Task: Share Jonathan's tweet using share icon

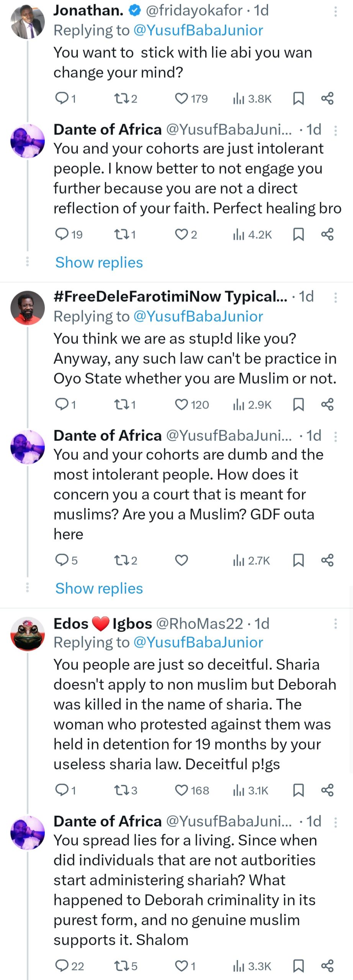Action: pyautogui.click(x=327, y=98)
